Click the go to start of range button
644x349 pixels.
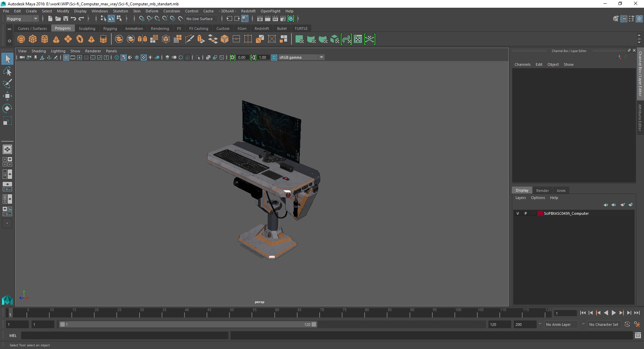[x=583, y=313]
